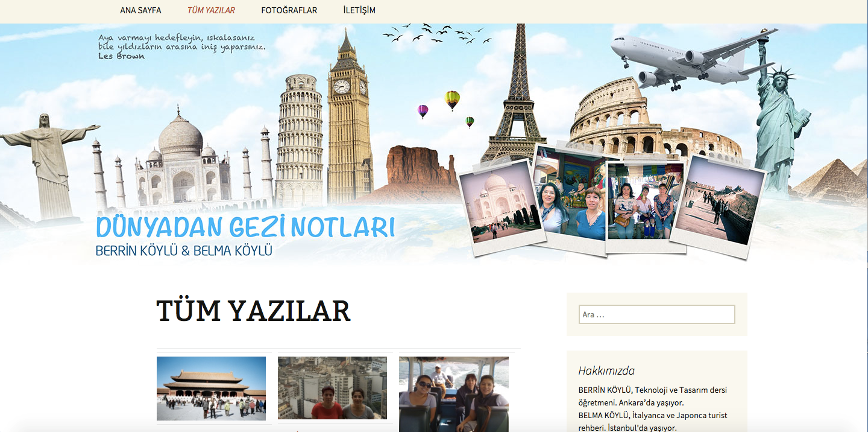Image resolution: width=868 pixels, height=432 pixels.
Task: Click the DÜNYADAN GEZİ NOTLARI site title
Action: pyautogui.click(x=245, y=227)
